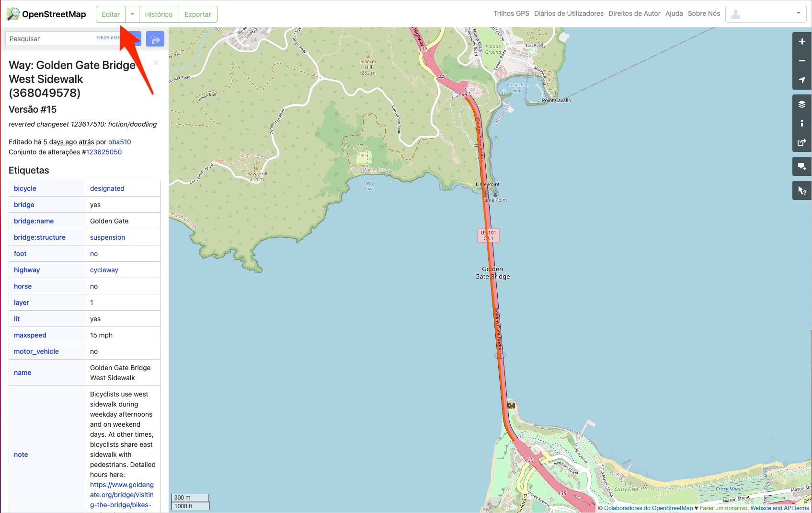
Task: Click the Hawk Hill peak label
Action: coord(257,176)
